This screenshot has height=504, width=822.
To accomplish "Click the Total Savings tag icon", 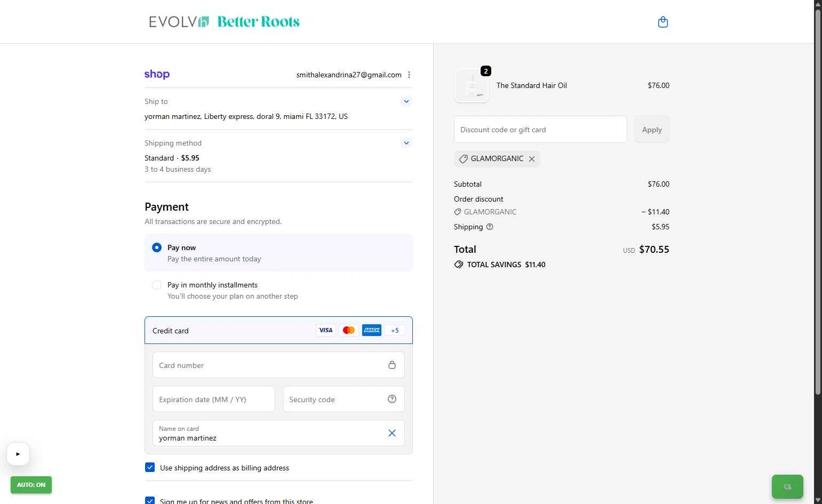I will tap(459, 265).
